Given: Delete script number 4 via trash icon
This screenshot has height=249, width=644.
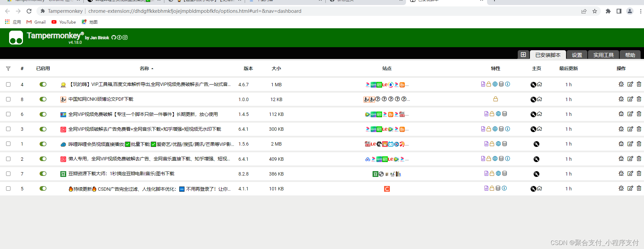Looking at the screenshot, I should [x=639, y=84].
